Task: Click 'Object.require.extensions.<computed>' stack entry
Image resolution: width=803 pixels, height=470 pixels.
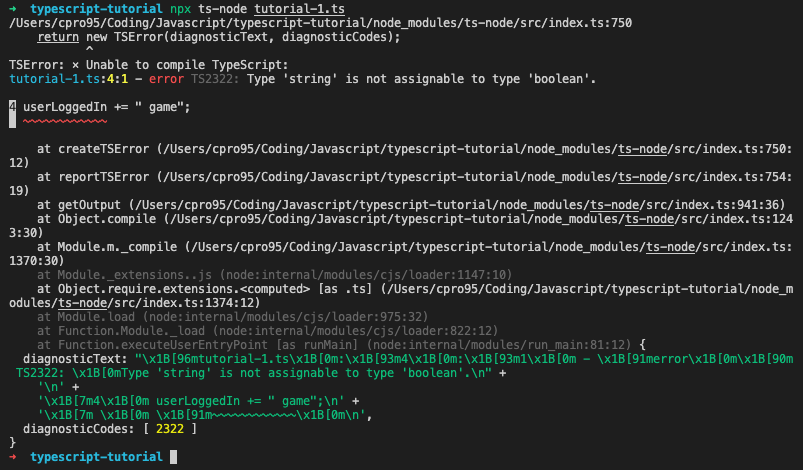Action: (184, 289)
